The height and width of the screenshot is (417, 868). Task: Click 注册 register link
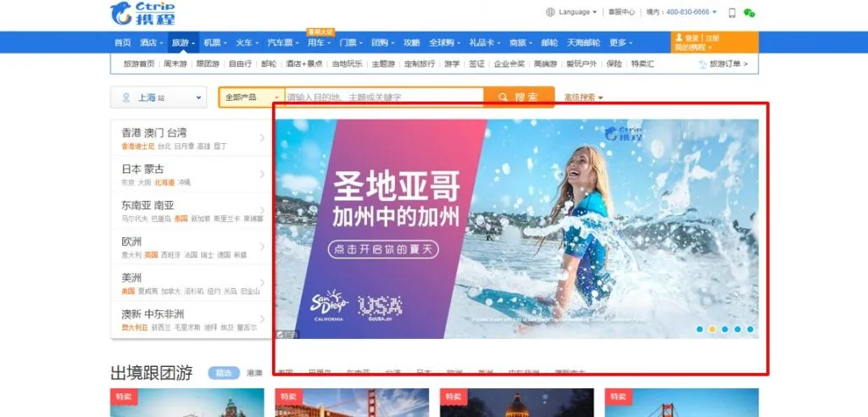[712, 38]
